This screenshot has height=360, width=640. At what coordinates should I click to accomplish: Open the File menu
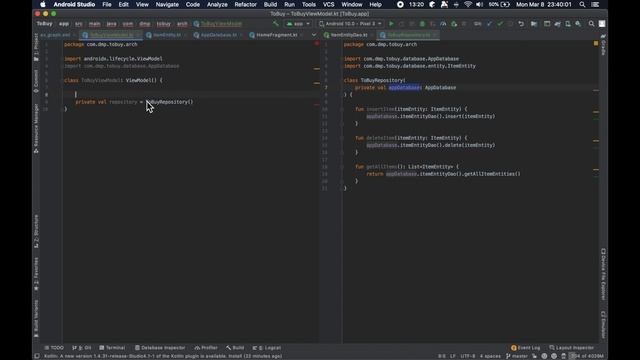tap(107, 4)
